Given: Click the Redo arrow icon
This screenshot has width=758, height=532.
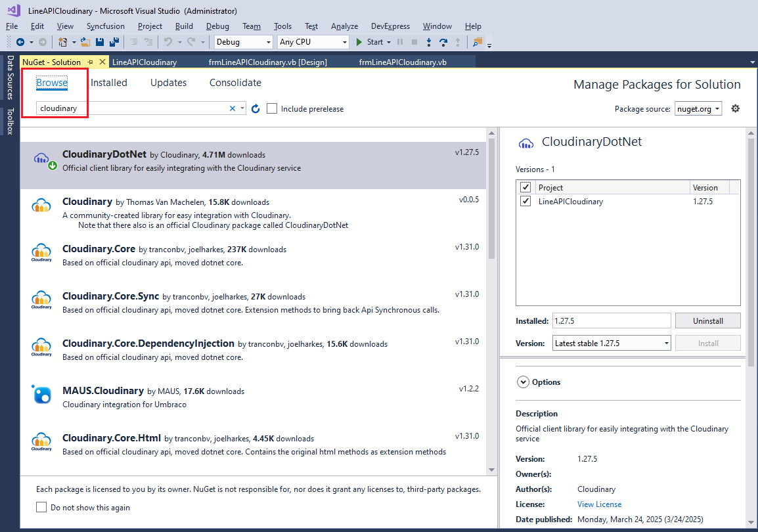Looking at the screenshot, I should 191,42.
